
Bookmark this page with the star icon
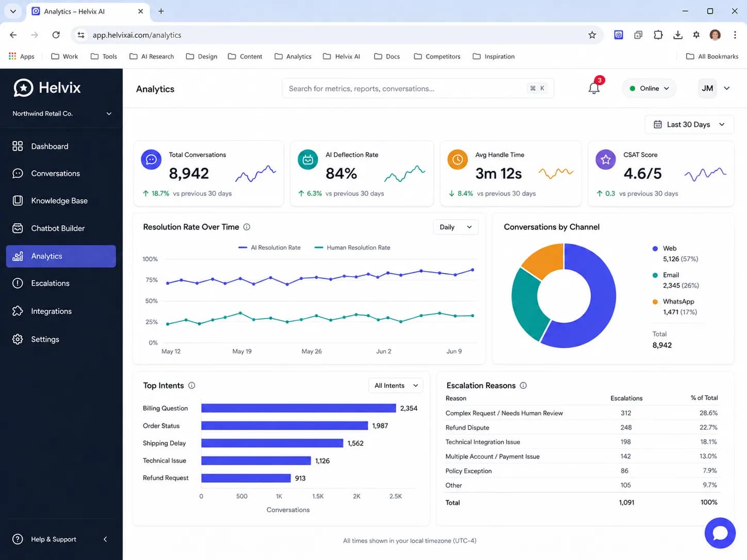click(592, 35)
